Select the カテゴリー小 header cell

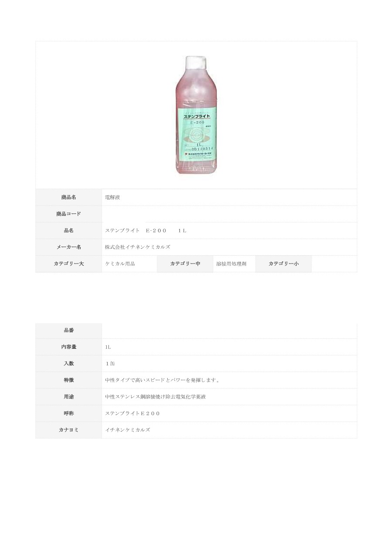284,263
